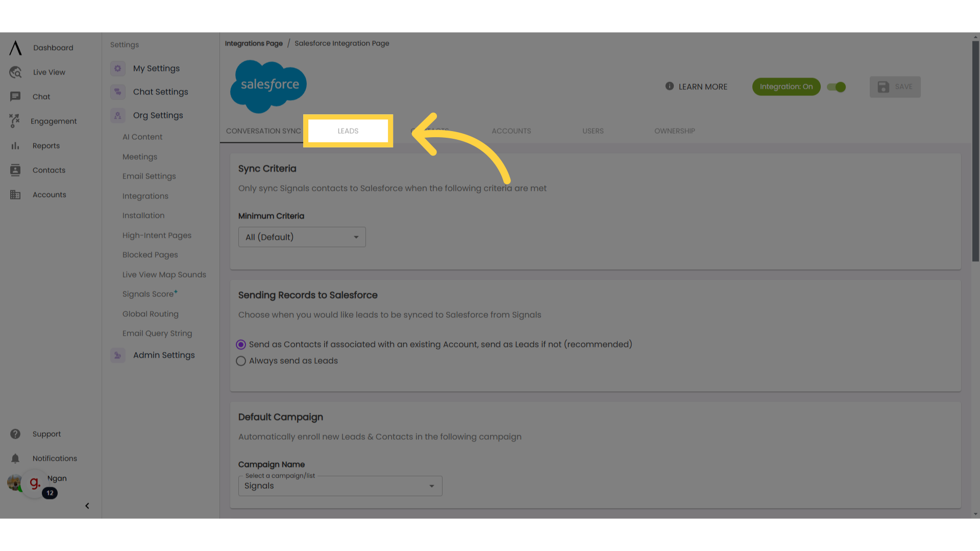Screen dimensions: 980x551
Task: Switch to Conversation Sync tab
Action: pos(263,131)
